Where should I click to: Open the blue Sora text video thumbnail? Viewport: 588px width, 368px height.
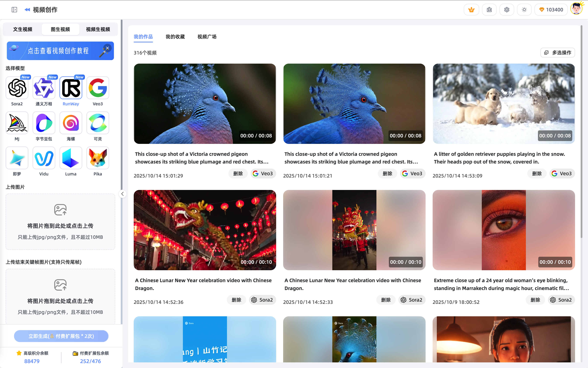205,339
